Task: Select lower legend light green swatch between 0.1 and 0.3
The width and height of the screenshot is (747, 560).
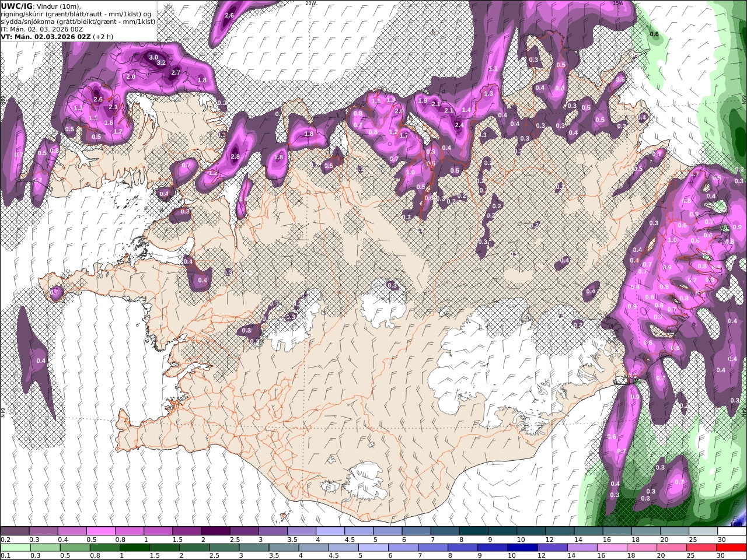Action: tap(16, 547)
